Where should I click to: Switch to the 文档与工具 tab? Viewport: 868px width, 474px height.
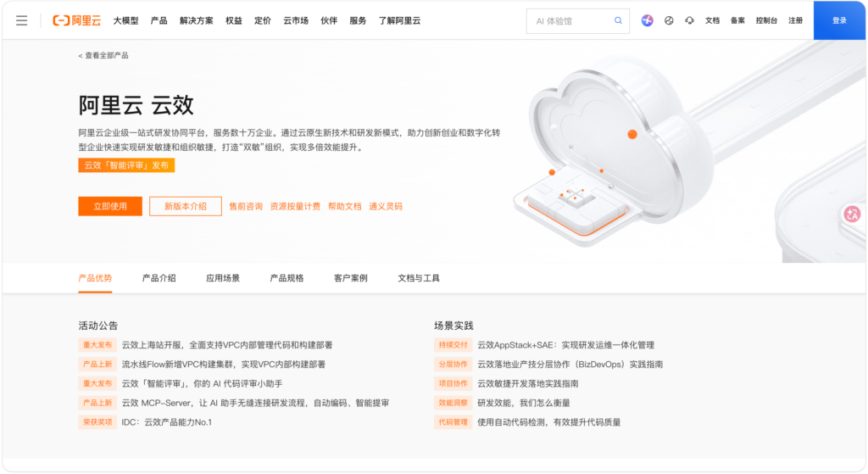tap(419, 278)
